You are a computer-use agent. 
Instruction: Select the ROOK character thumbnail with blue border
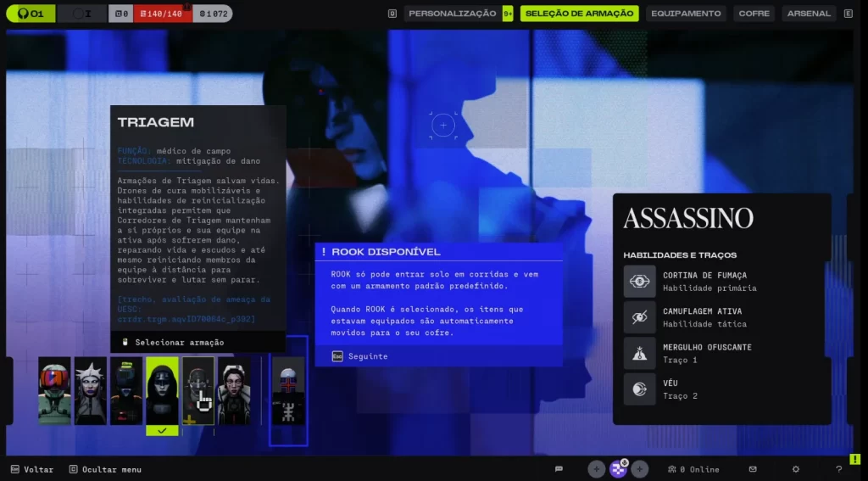[x=288, y=390]
